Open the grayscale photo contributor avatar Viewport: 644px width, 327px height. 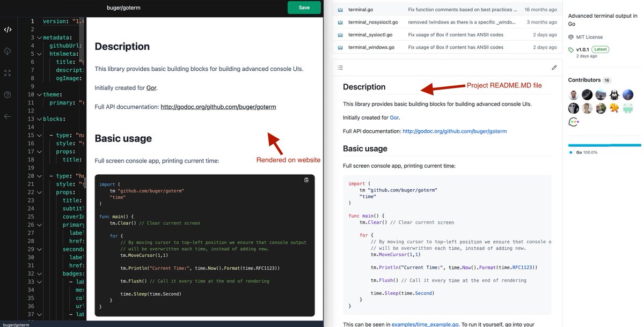point(574,108)
